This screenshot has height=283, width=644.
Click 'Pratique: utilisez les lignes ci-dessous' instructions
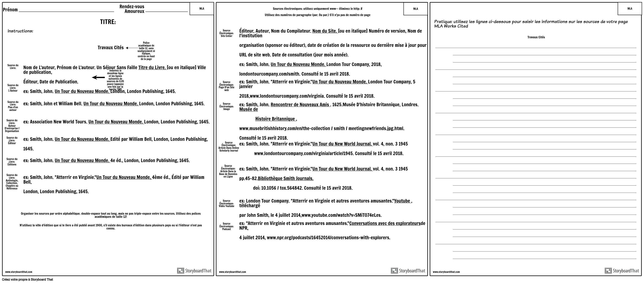pos(531,24)
